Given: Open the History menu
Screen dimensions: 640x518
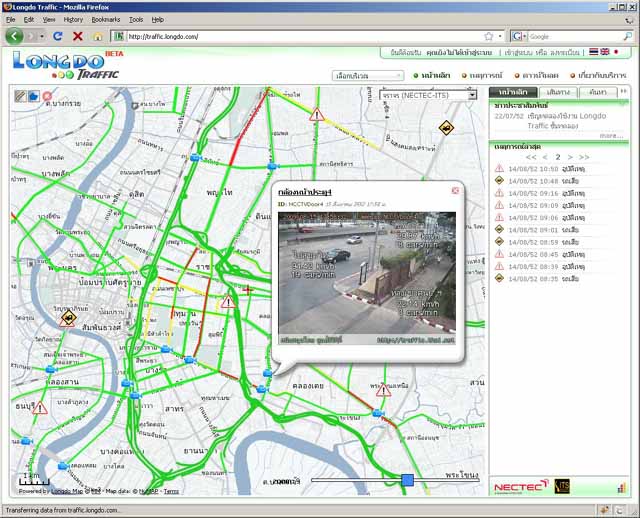Looking at the screenshot, I should pos(73,20).
